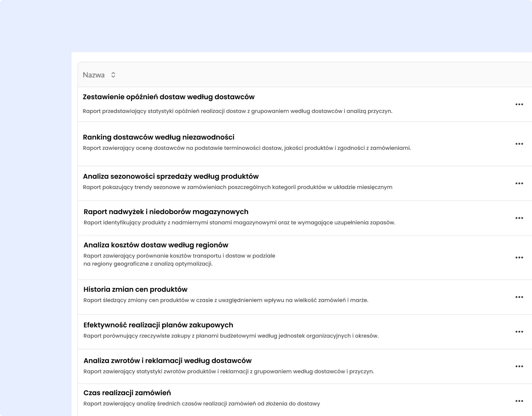Open actions menu for Zestawienie opóźnień dostaw report
The height and width of the screenshot is (416, 532).
pos(519,104)
